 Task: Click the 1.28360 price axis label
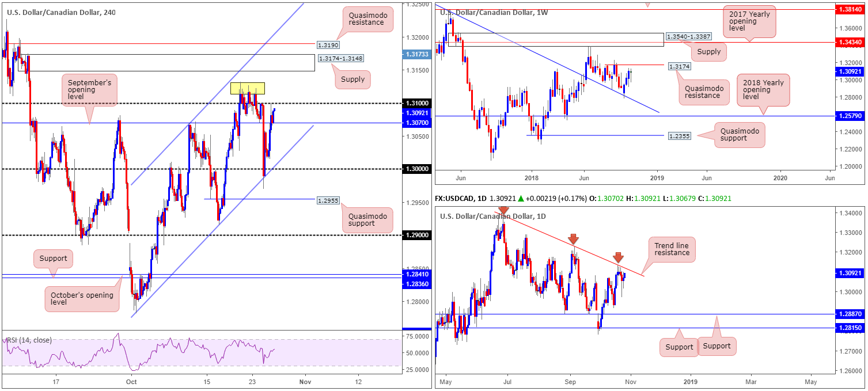pos(416,283)
